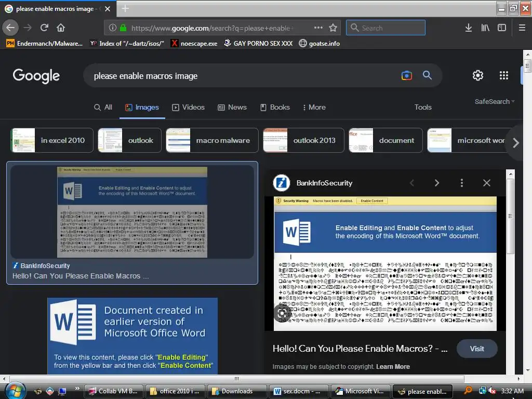Click the volume muted tray icon

point(492,391)
